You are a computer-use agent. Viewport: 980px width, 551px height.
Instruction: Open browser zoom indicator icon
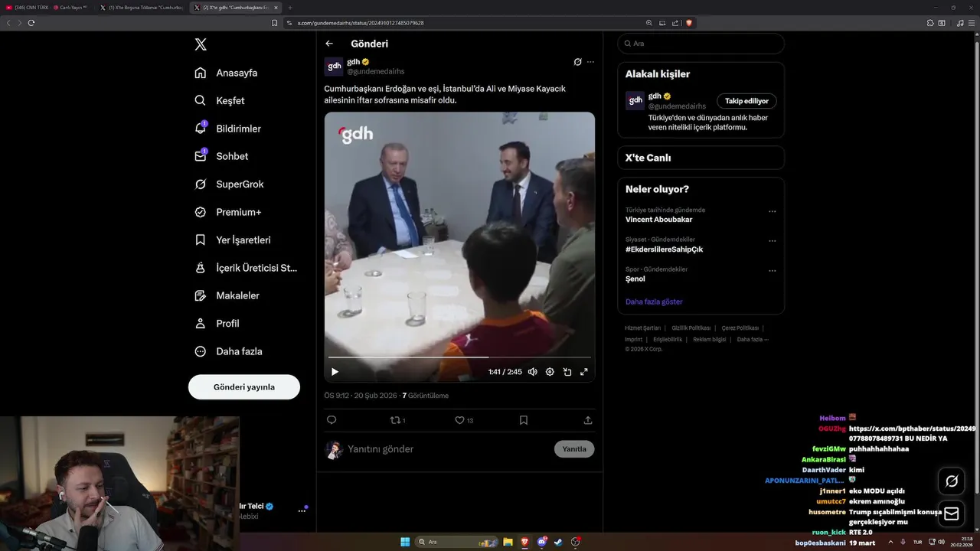pos(649,23)
